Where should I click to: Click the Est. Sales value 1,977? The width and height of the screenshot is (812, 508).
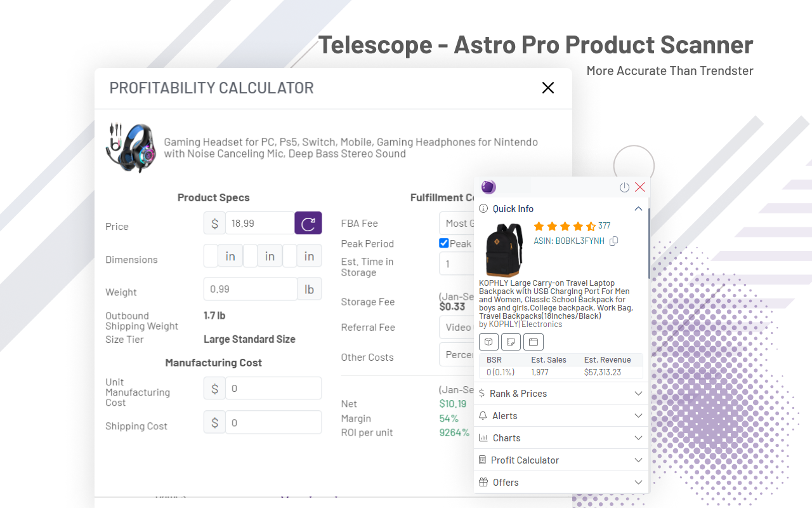540,372
